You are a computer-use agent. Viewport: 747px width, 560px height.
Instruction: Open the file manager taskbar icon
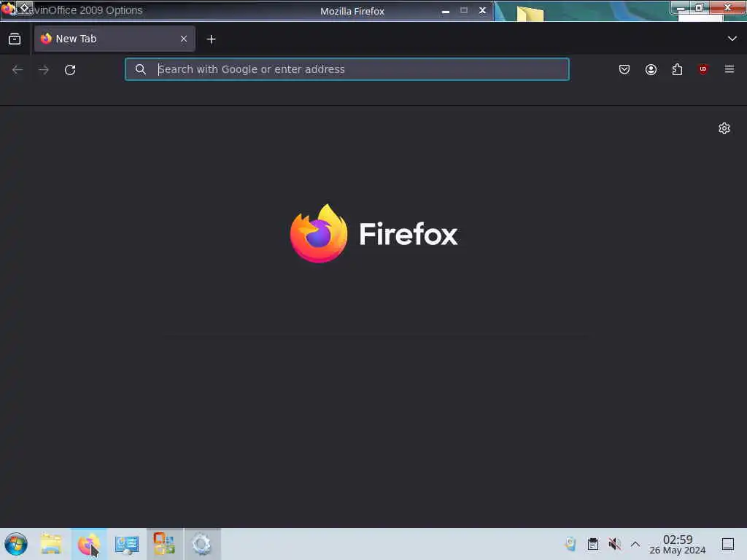click(52, 544)
